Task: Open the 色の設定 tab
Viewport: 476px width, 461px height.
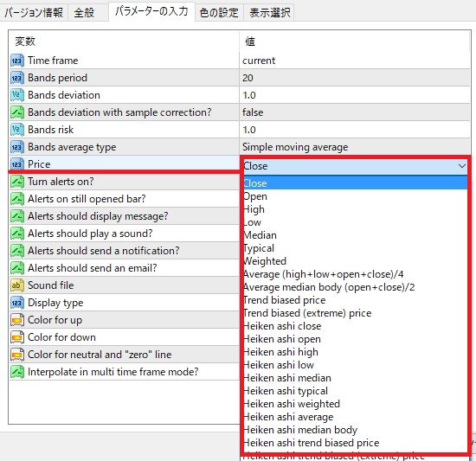Action: [219, 13]
